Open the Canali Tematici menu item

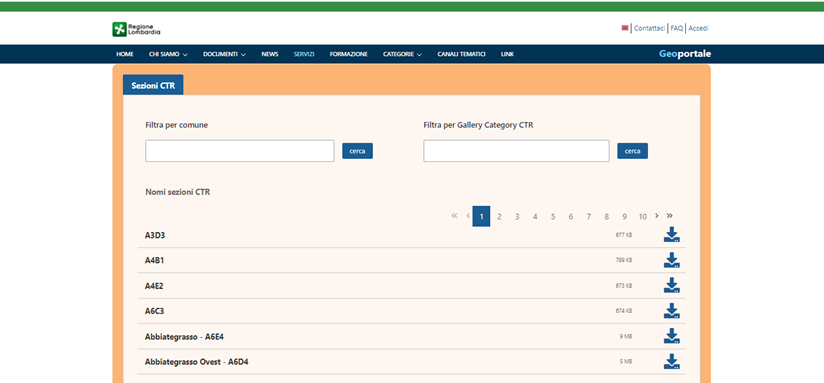[x=461, y=54]
